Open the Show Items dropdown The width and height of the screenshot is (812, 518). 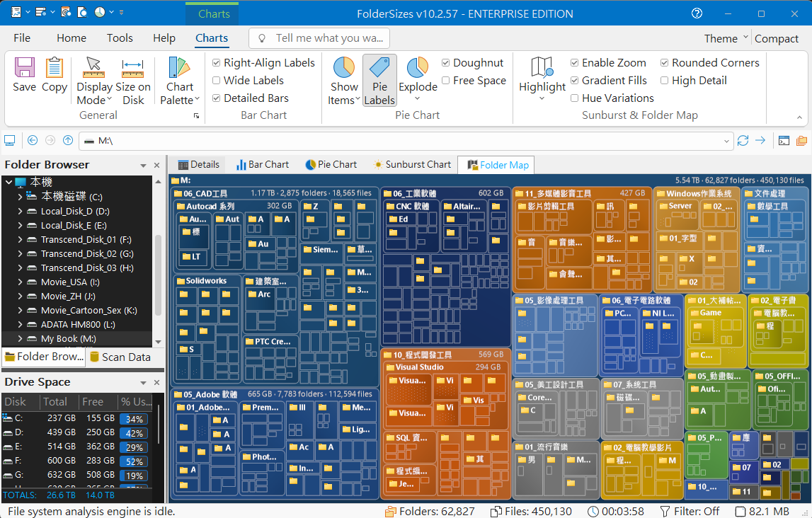344,81
